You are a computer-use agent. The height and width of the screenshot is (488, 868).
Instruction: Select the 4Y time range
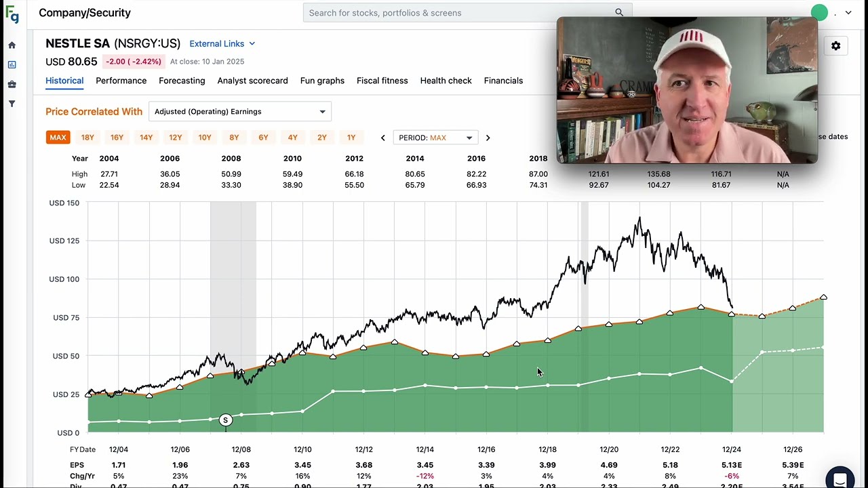click(x=292, y=138)
